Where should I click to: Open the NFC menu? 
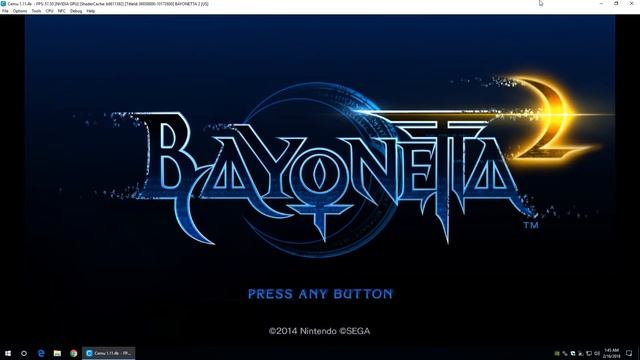pos(62,11)
